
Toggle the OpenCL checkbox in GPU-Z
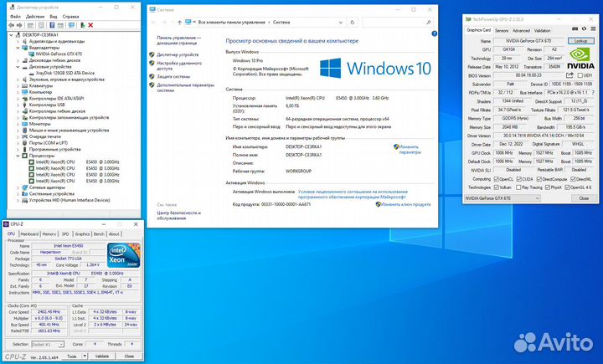tap(496, 179)
